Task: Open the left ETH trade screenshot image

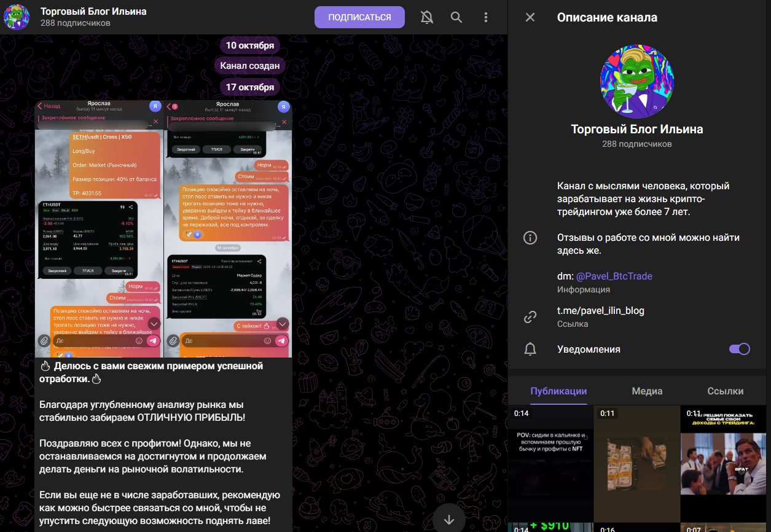Action: pyautogui.click(x=99, y=229)
